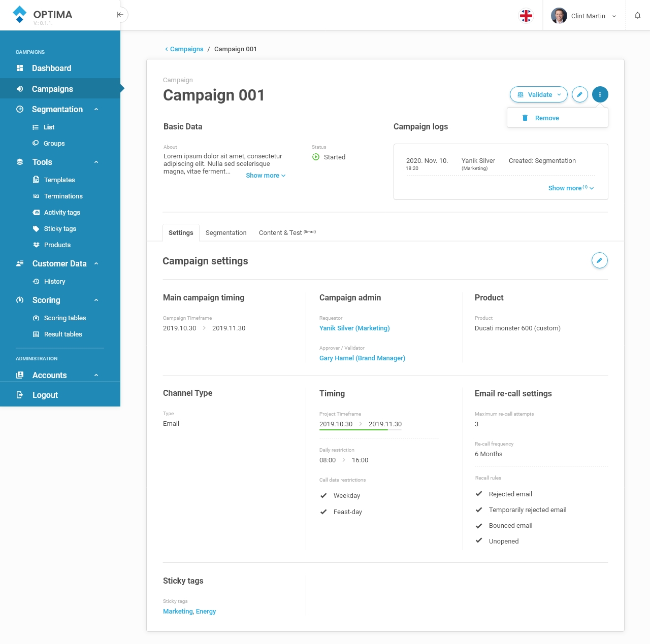Click the pencil edit icon next to Validate
650x644 pixels.
(x=580, y=94)
